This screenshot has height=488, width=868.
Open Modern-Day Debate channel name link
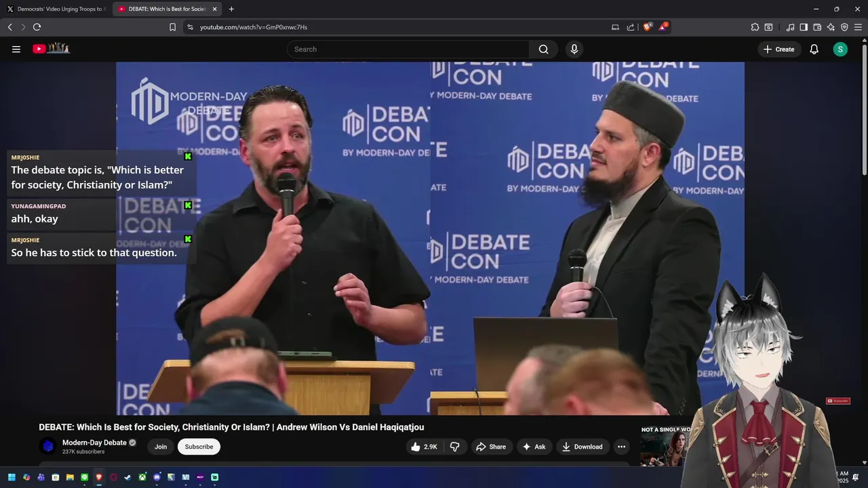click(x=94, y=443)
